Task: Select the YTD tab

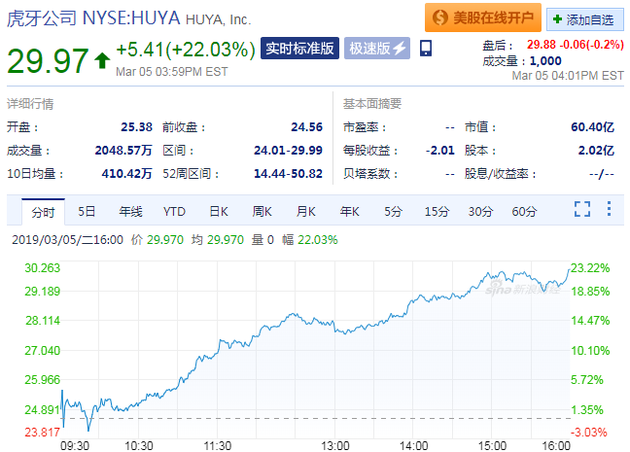Action: pyautogui.click(x=174, y=211)
